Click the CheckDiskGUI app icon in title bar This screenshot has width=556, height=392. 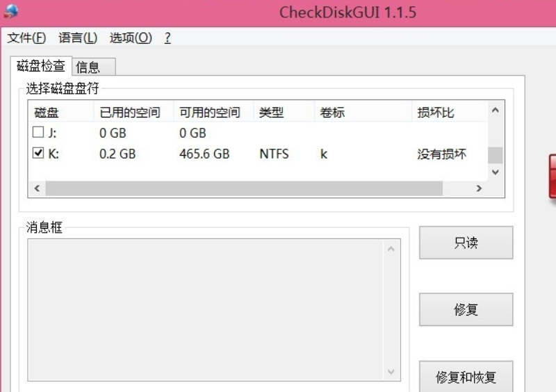11,12
